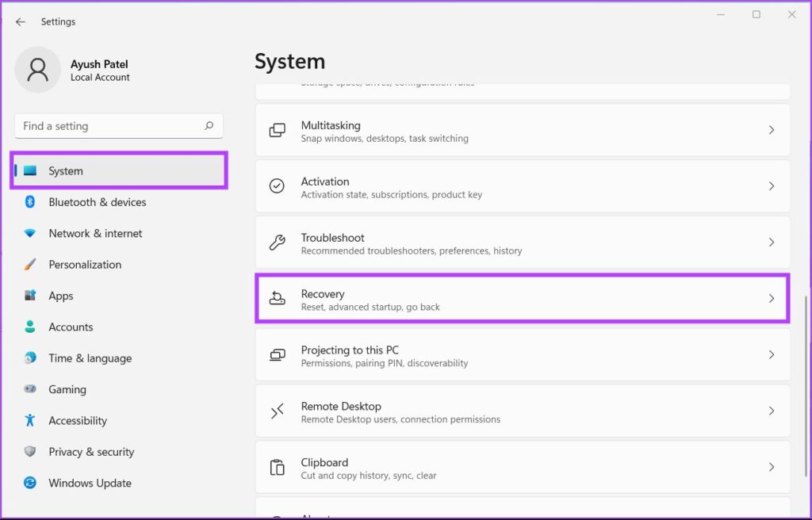Click the Gaming controller icon
This screenshot has height=520, width=812.
point(30,389)
